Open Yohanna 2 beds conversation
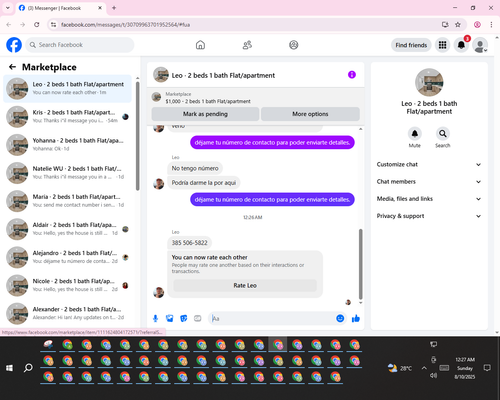The width and height of the screenshot is (500, 400). coord(67,145)
